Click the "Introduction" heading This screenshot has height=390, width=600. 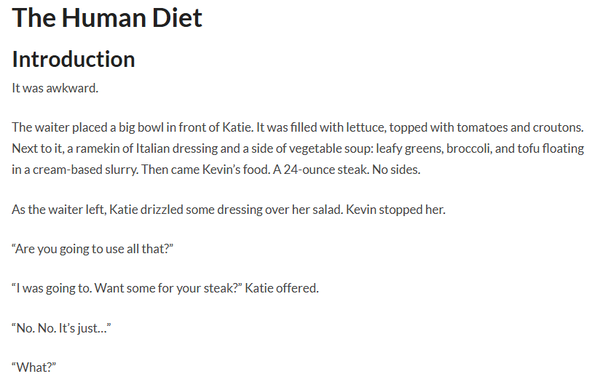click(73, 59)
